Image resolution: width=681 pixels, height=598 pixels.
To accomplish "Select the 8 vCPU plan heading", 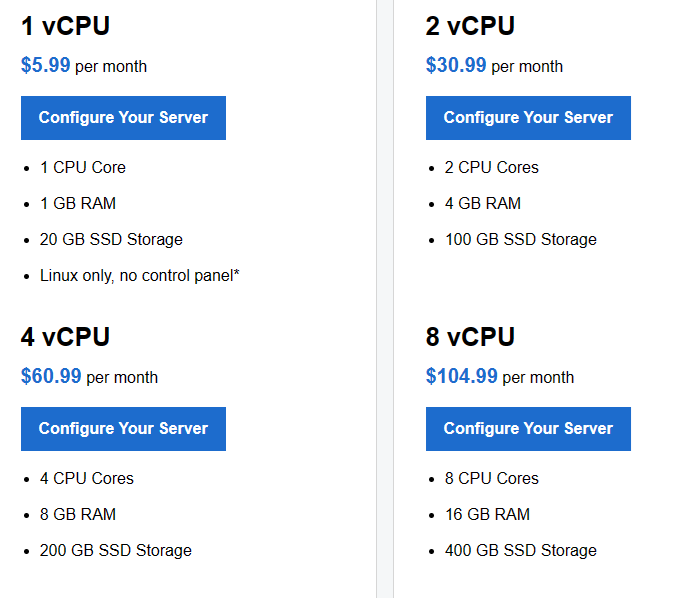I will [x=470, y=337].
